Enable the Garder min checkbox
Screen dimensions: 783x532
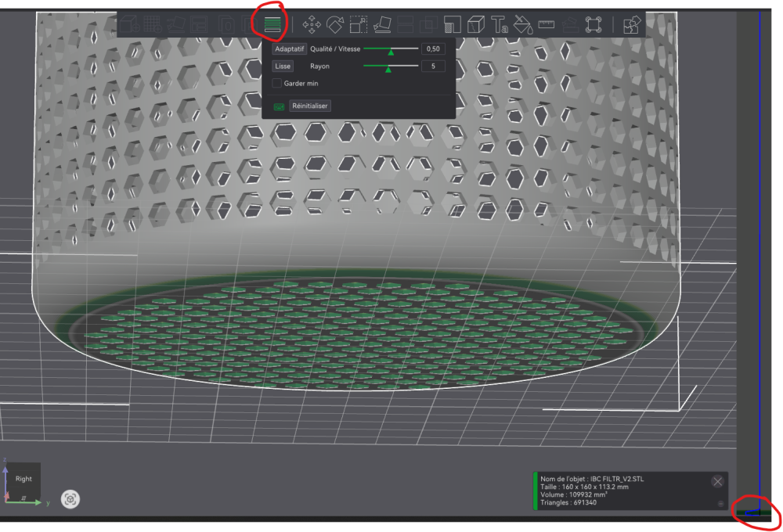[x=277, y=83]
